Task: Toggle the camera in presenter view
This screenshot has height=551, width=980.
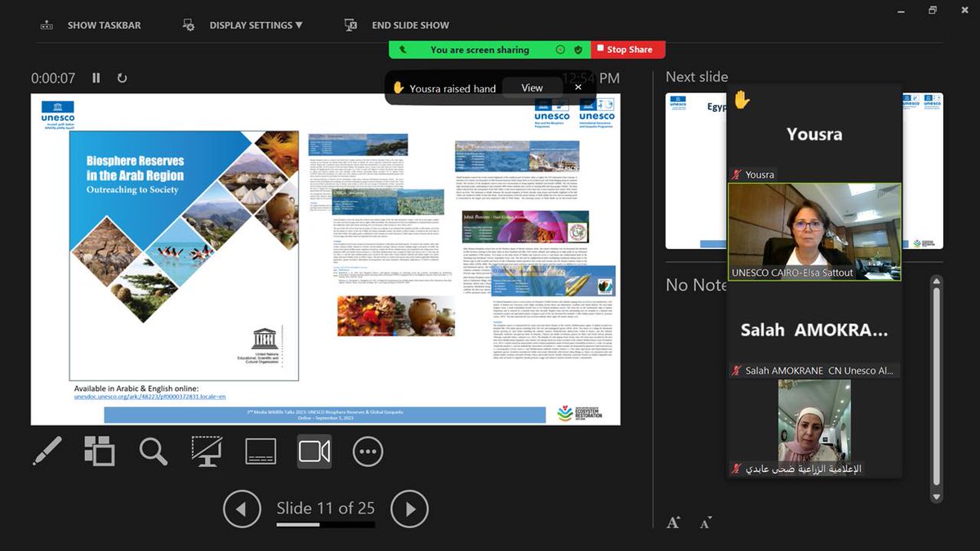Action: 314,451
